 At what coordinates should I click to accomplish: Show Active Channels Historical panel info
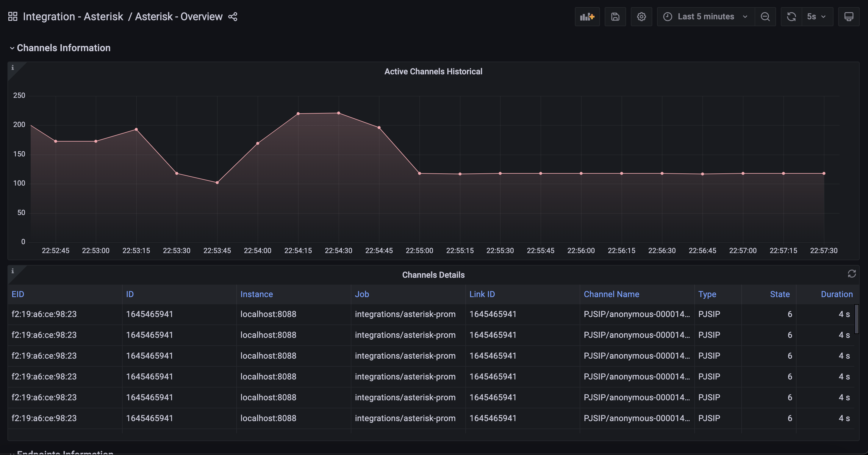[13, 68]
